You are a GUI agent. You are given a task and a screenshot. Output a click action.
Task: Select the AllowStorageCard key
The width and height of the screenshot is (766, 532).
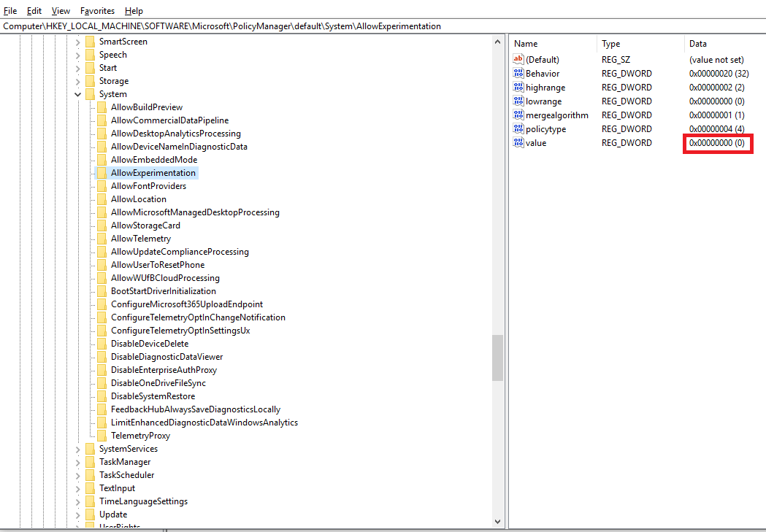(x=145, y=226)
